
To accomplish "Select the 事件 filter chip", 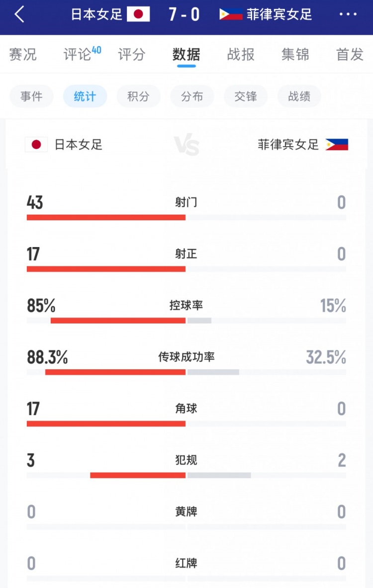I will [31, 96].
